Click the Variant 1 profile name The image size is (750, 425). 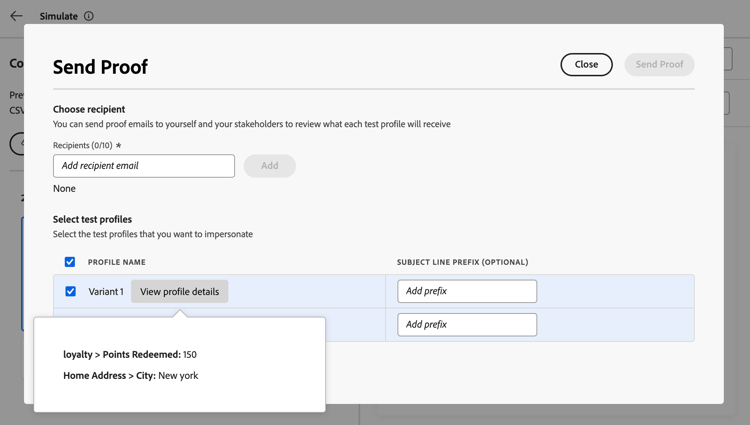pyautogui.click(x=106, y=292)
